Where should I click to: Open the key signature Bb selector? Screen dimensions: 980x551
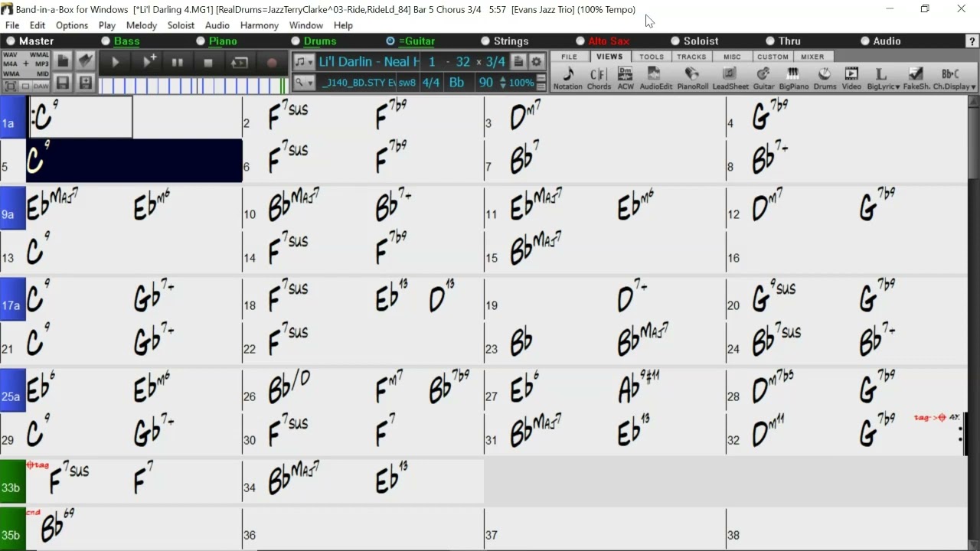(x=456, y=83)
